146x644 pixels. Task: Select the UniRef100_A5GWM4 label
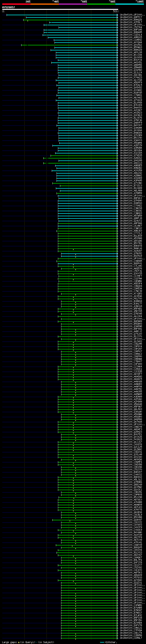[x=131, y=143]
